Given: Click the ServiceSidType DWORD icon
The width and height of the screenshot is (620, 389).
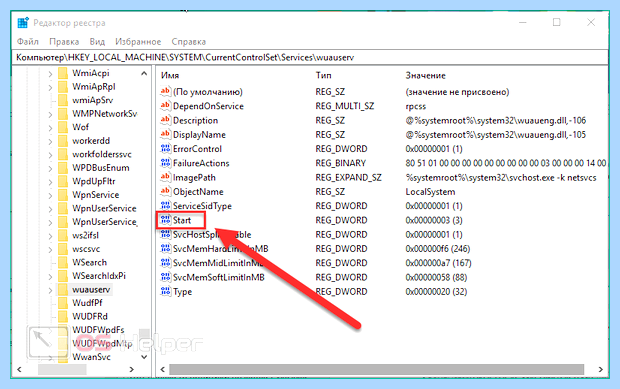Looking at the screenshot, I should tap(165, 206).
